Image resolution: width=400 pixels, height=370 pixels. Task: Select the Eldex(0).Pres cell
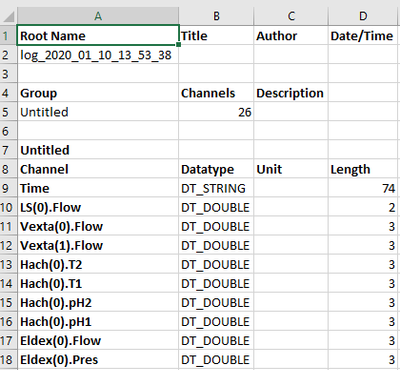98,360
